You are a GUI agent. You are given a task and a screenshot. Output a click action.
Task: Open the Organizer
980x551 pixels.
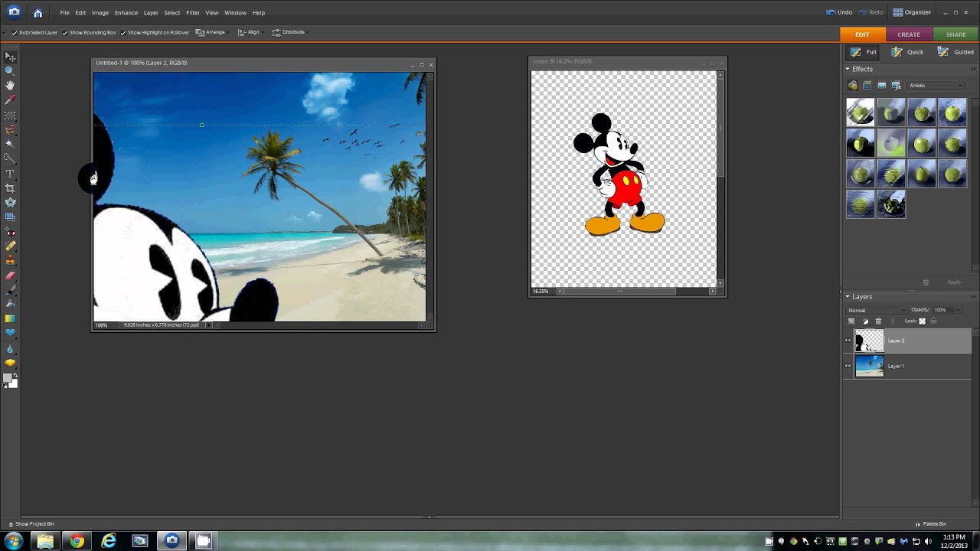[912, 12]
